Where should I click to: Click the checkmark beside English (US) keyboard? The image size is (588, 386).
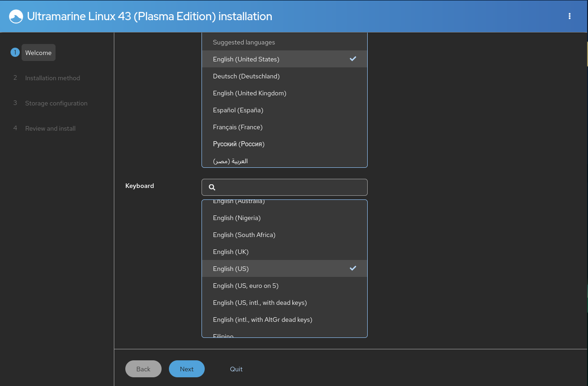tap(353, 268)
